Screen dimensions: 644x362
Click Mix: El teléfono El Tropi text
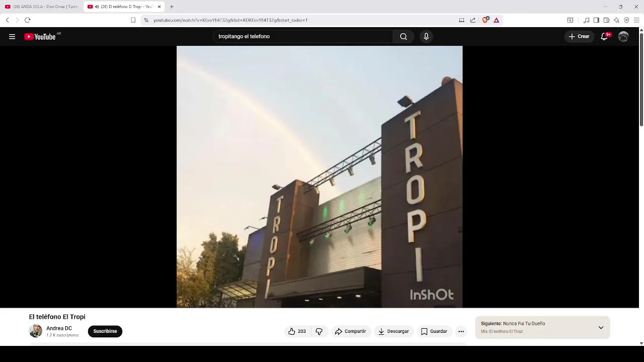[502, 332]
